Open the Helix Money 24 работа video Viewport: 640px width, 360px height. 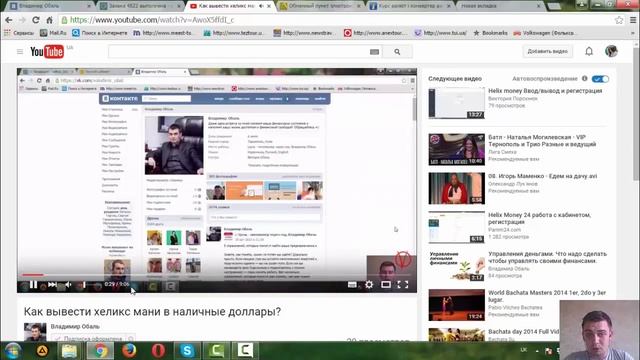click(539, 218)
